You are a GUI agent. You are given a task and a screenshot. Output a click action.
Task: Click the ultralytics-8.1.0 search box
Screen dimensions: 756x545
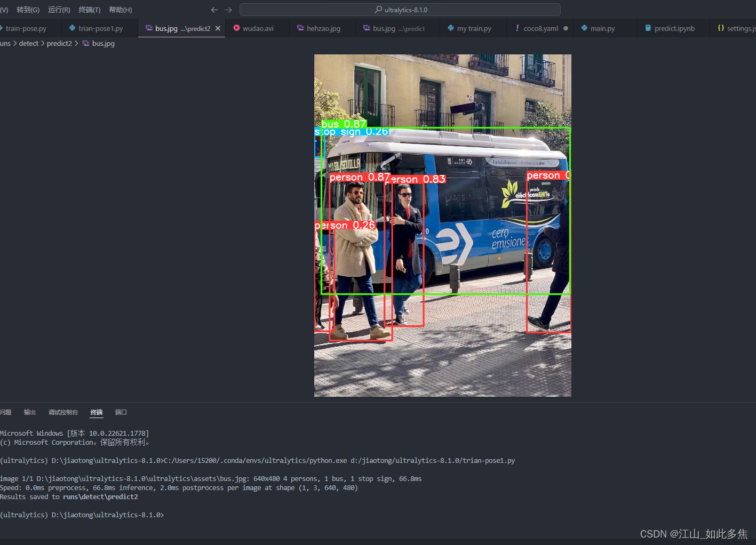(400, 9)
